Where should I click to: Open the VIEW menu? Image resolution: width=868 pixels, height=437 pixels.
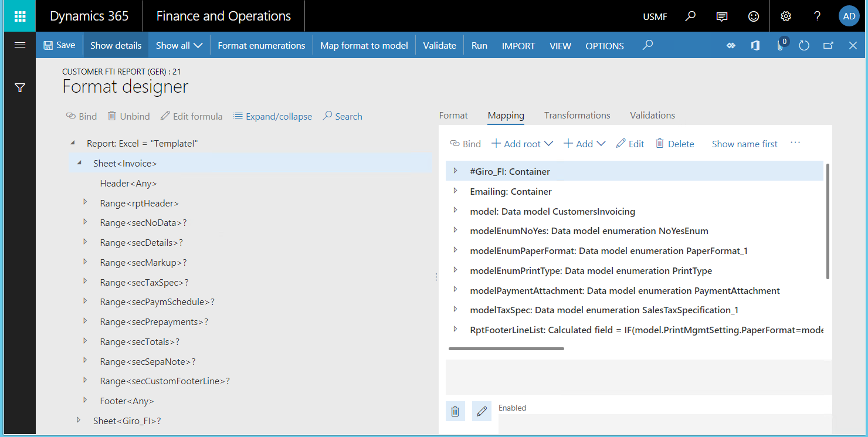click(560, 46)
